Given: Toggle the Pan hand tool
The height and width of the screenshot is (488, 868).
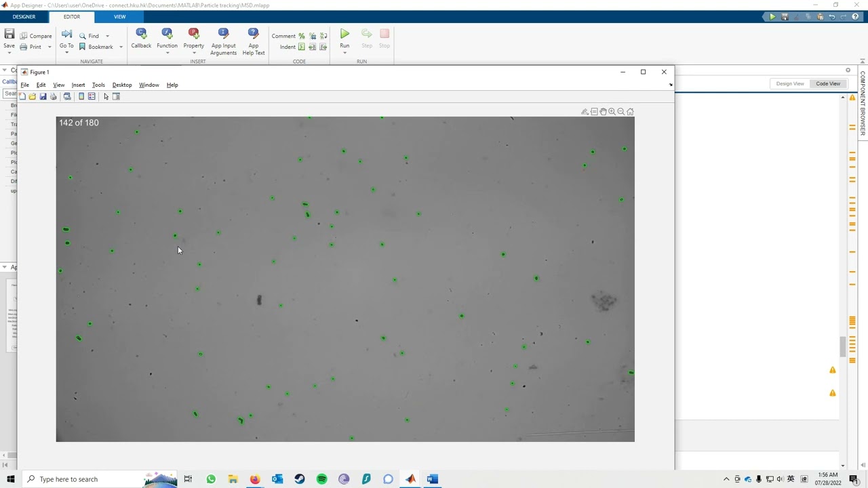Looking at the screenshot, I should click(603, 112).
